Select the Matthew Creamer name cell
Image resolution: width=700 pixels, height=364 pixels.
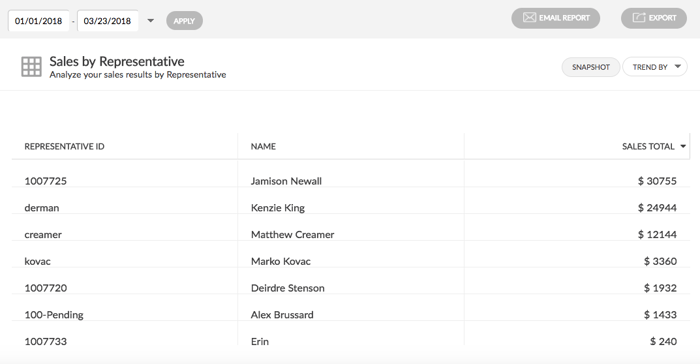coord(292,234)
